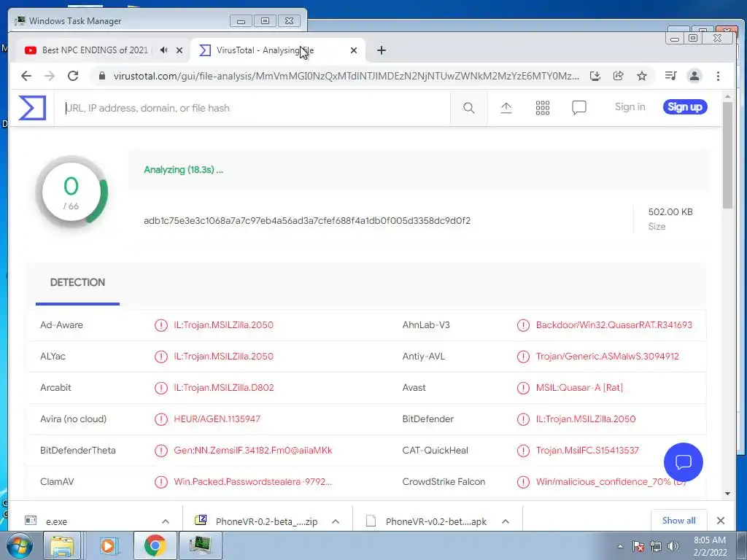Click volume speaker icon in system tray
The height and width of the screenshot is (560, 747).
coord(673,546)
